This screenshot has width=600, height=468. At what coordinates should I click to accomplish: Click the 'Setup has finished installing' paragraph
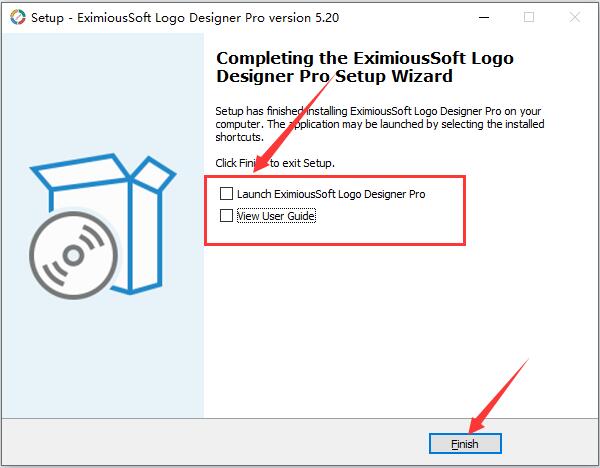[380, 124]
